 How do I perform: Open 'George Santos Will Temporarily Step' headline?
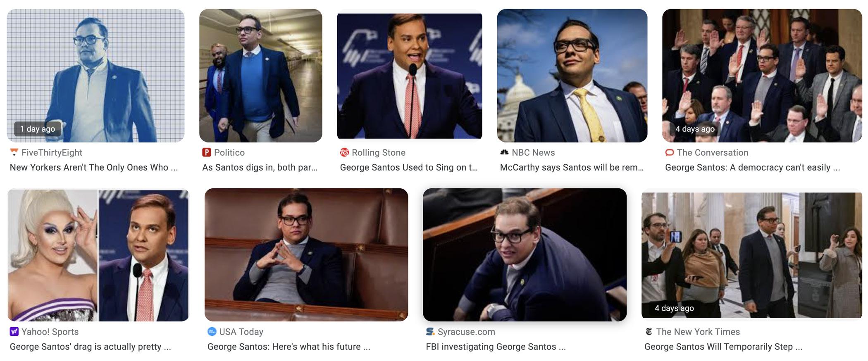tap(723, 347)
